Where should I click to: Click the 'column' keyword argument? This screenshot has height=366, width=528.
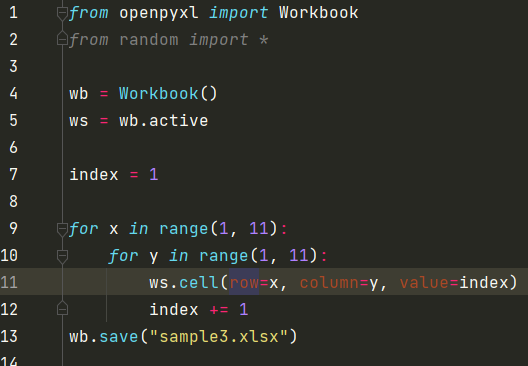click(x=329, y=282)
